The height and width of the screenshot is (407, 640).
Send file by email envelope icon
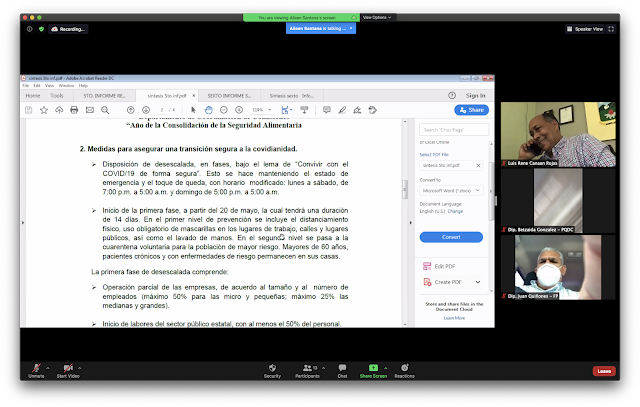90,110
